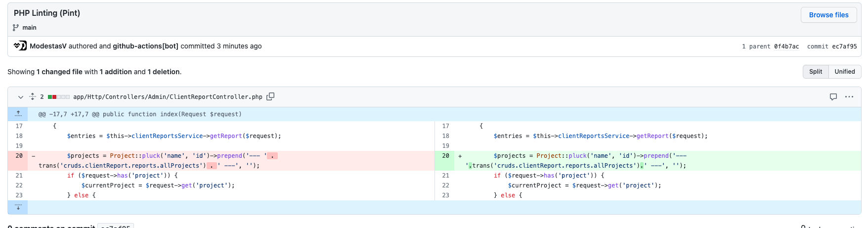This screenshot has height=228, width=868.
Task: Open ModestasV author profile link
Action: point(48,46)
